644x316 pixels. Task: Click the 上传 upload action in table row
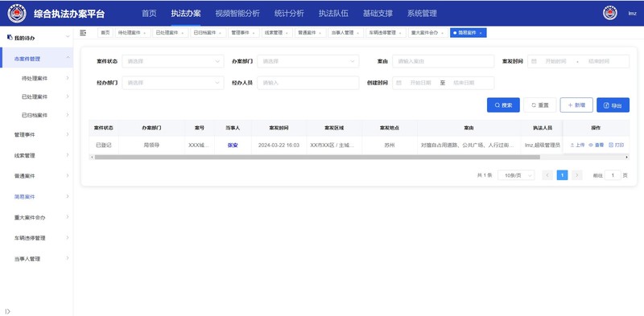(577, 146)
